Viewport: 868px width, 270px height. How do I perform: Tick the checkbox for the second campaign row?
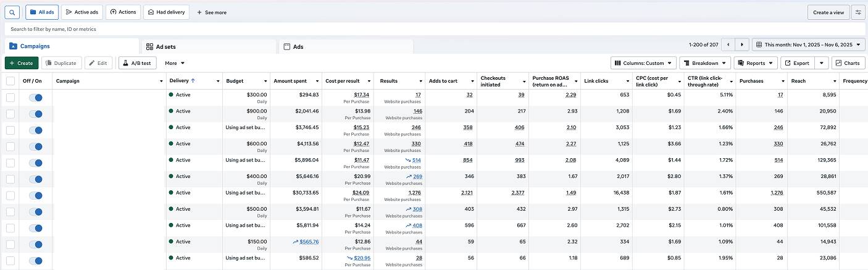(x=10, y=114)
